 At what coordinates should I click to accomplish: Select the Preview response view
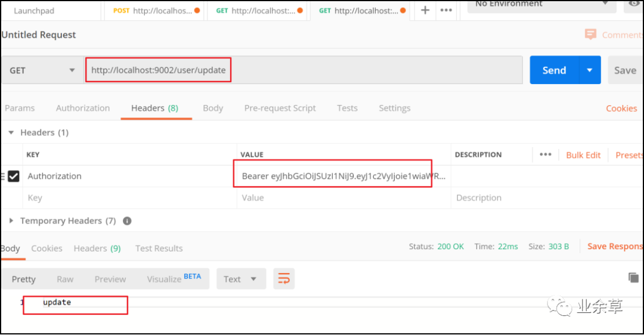[x=110, y=279]
